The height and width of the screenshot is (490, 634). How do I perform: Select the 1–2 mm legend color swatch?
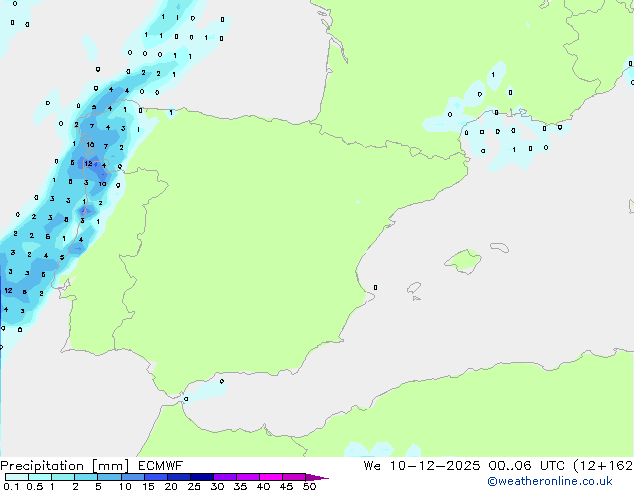click(x=63, y=477)
